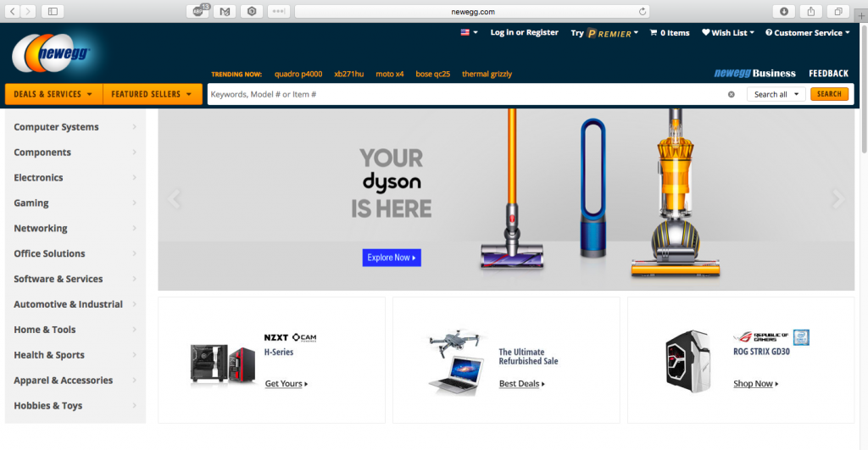Open Automotive & Industrial category
Screen dimensions: 868x450
(75, 304)
